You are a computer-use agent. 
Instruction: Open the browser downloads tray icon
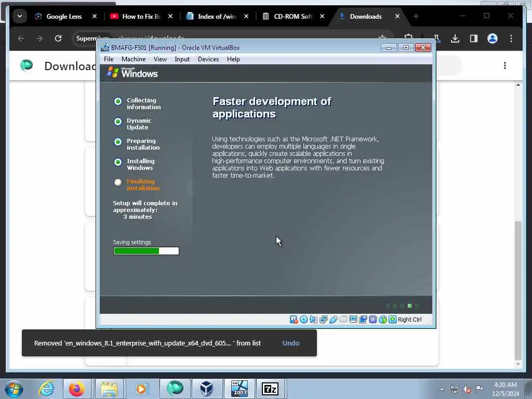coord(455,38)
